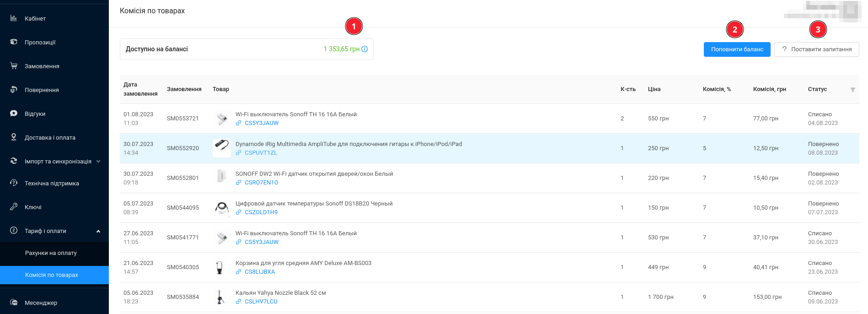Open the Status column filter icon
Viewport: 868px width, 314px height.
click(x=852, y=90)
